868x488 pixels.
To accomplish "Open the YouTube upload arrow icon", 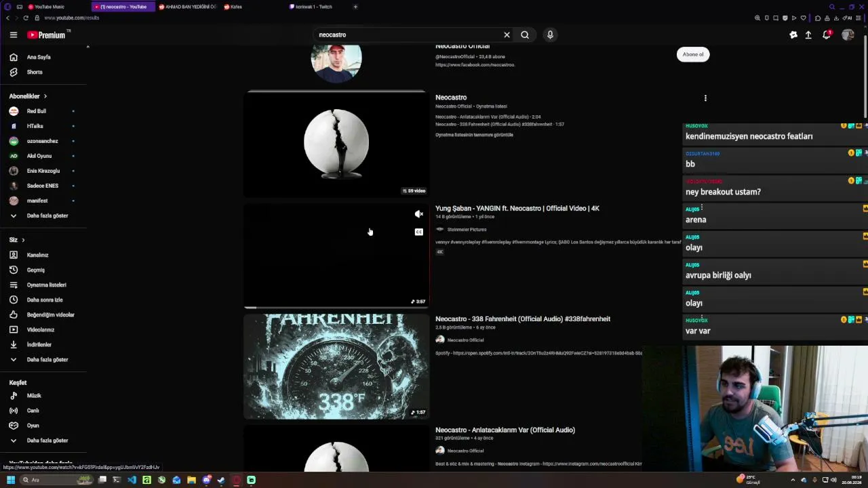I will point(808,35).
